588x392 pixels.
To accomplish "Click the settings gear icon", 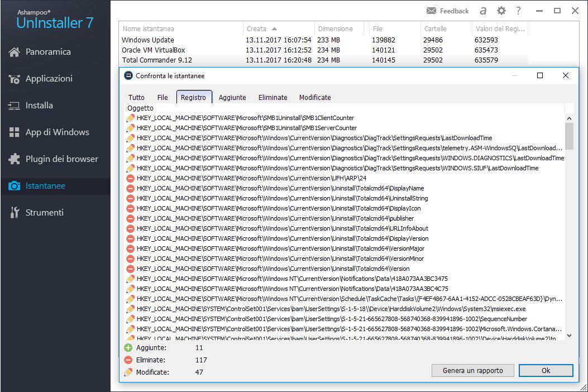I will pyautogui.click(x=501, y=11).
